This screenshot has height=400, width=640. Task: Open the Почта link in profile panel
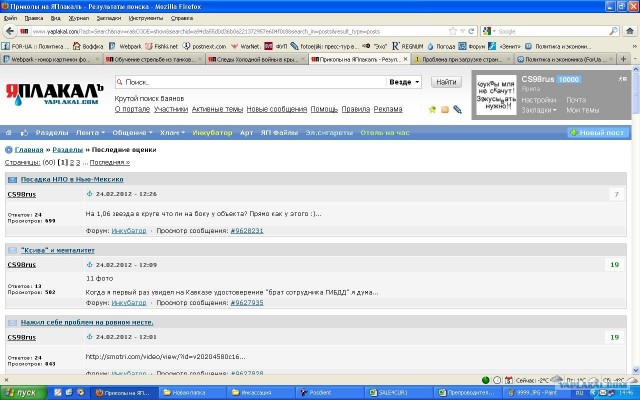click(x=576, y=100)
